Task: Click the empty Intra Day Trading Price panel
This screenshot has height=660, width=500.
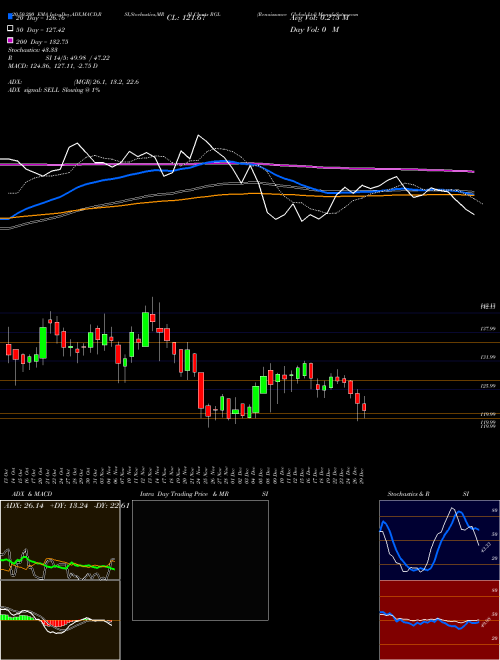Action: [200, 560]
